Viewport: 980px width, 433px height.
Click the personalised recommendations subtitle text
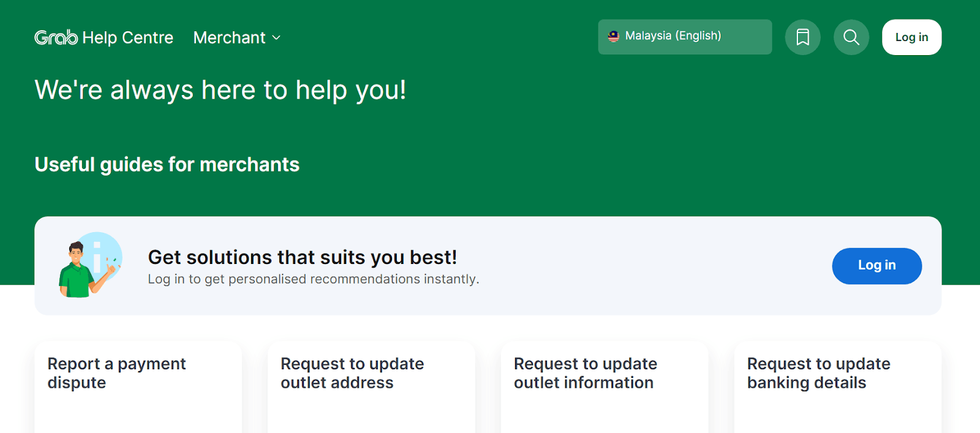[x=313, y=279]
